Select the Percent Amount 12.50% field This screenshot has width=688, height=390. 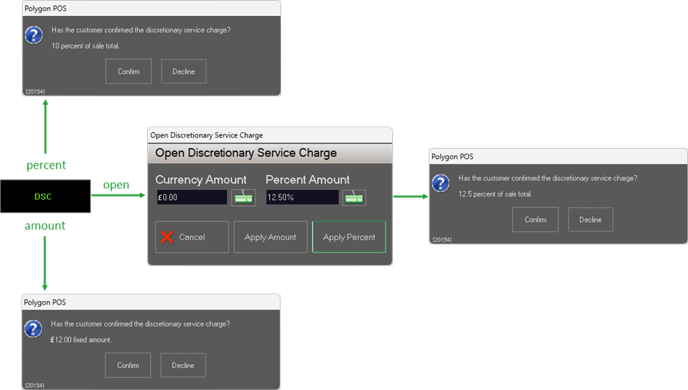302,197
